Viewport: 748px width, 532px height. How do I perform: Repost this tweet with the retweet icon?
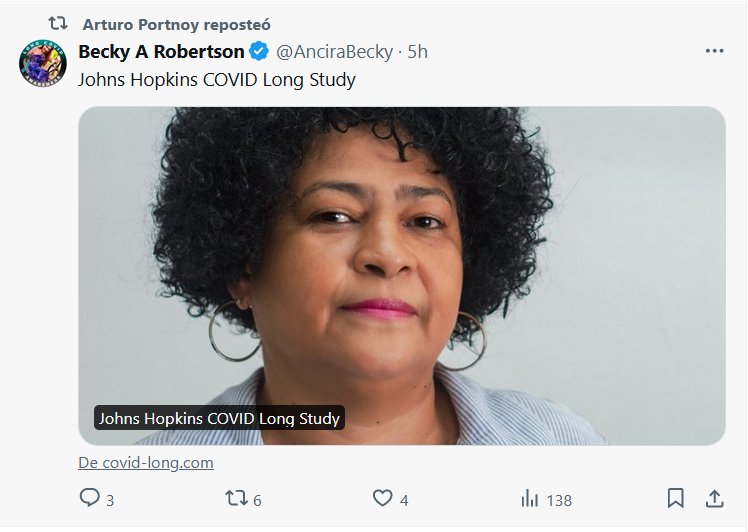(x=235, y=498)
